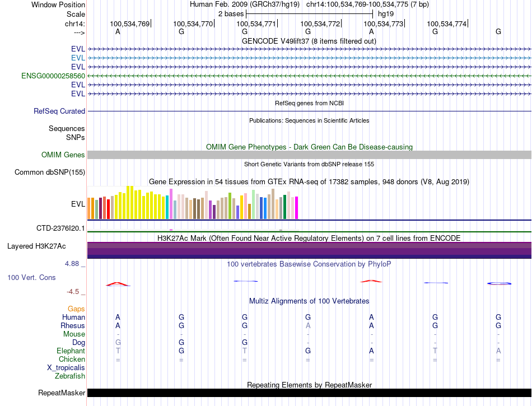The height and width of the screenshot is (406, 532).
Task: Click the black RepeatMasker track bar
Action: [309, 393]
